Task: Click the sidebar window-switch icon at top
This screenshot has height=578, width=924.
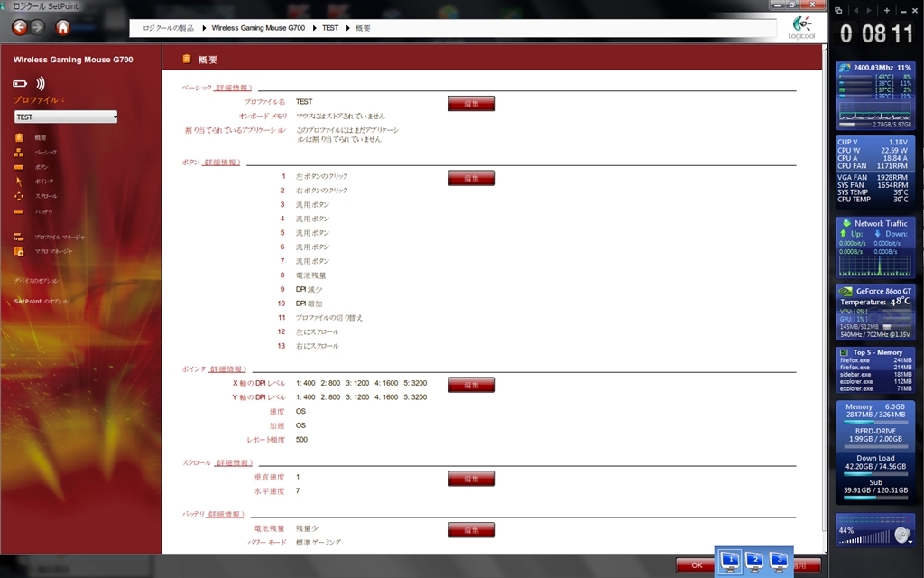Action: tap(838, 11)
